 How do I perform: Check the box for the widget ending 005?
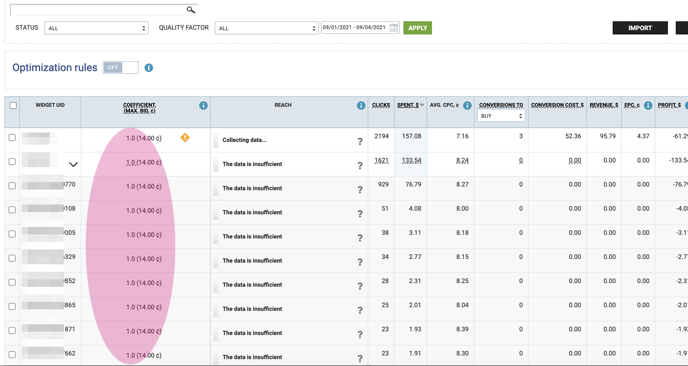(x=12, y=234)
